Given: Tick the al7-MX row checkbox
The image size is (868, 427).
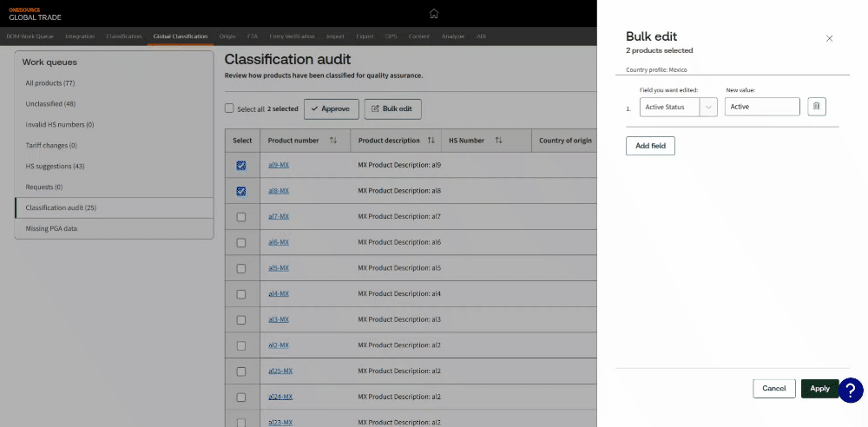Looking at the screenshot, I should tap(241, 217).
